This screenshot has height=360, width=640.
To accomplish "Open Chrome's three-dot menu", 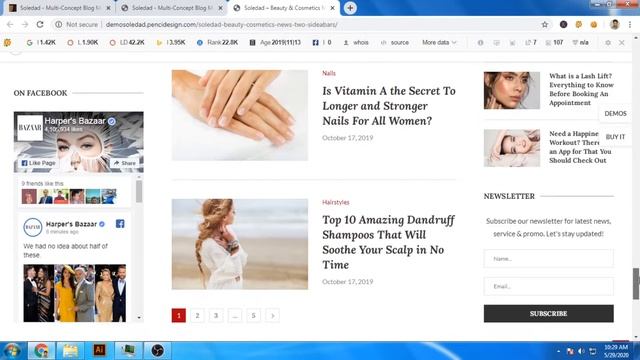I will (630, 24).
